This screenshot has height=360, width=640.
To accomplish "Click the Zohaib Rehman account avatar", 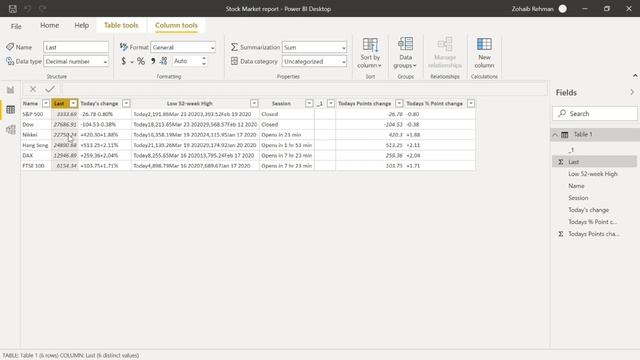I will tap(562, 9).
